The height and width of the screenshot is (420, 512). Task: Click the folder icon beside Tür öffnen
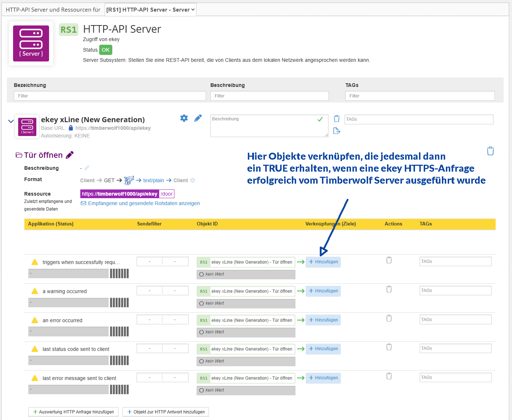point(19,155)
